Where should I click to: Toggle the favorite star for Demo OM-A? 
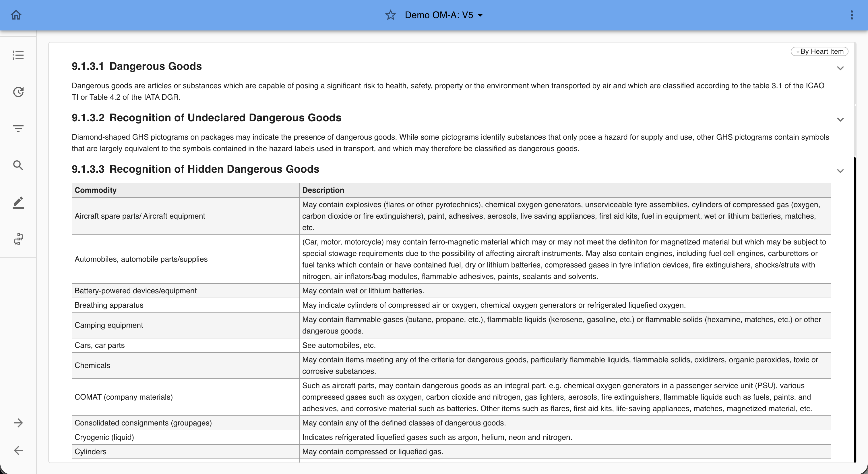point(390,15)
